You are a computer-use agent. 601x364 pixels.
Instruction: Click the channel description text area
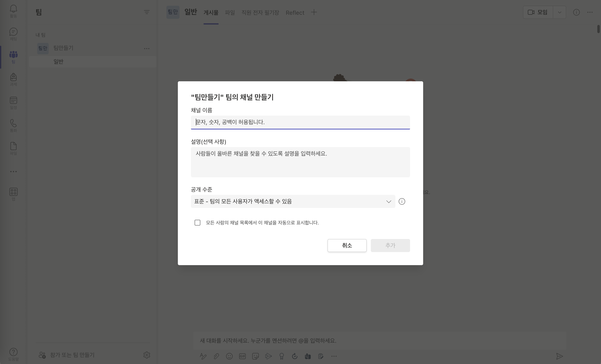(300, 162)
